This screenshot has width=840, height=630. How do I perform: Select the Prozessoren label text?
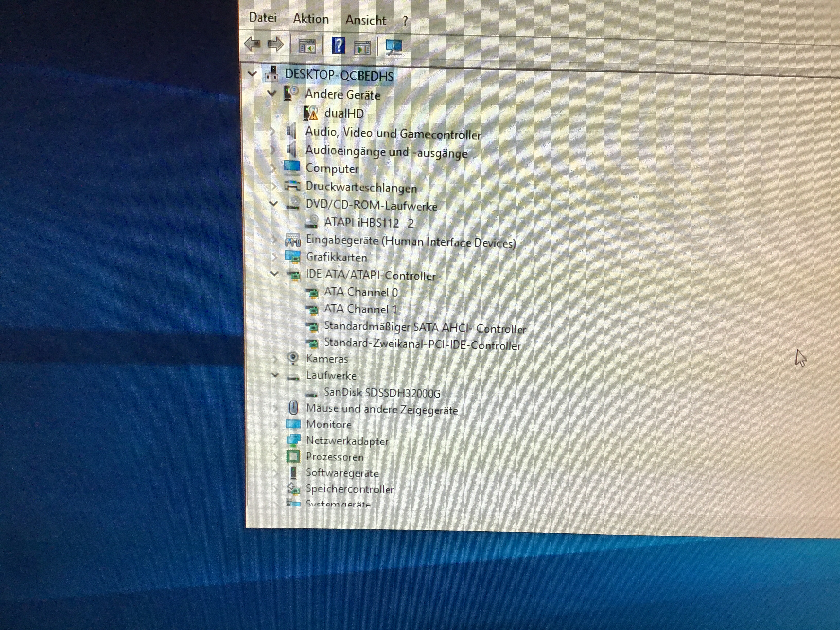coord(335,457)
